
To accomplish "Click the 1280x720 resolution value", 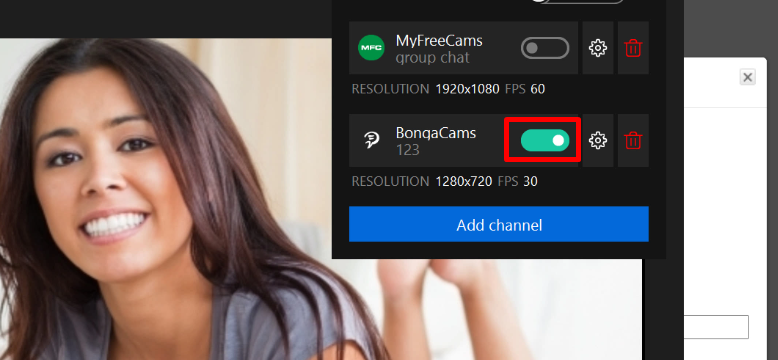I will coord(463,181).
